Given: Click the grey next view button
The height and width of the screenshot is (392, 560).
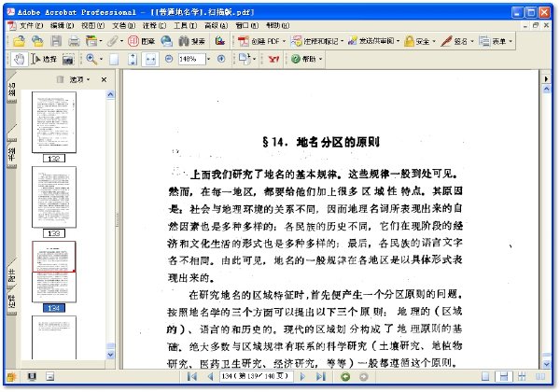Looking at the screenshot, I should click(364, 377).
